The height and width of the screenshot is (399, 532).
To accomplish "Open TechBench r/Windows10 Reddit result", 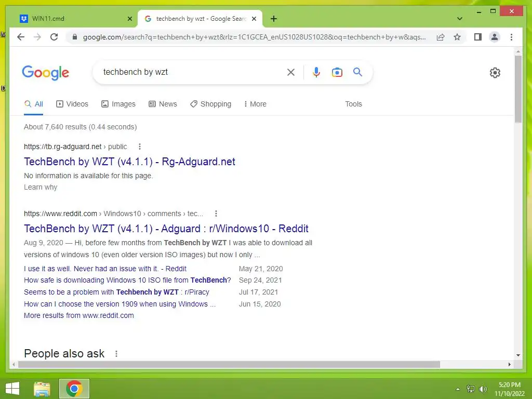I will pos(166,229).
